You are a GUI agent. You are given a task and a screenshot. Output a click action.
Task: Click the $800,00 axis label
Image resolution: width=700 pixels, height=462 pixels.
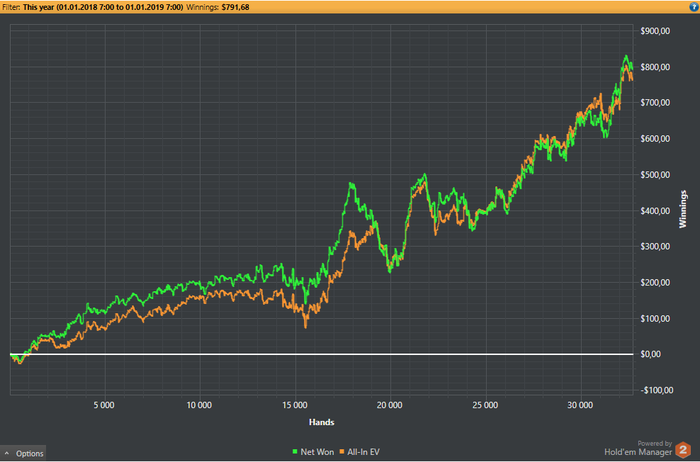(655, 67)
